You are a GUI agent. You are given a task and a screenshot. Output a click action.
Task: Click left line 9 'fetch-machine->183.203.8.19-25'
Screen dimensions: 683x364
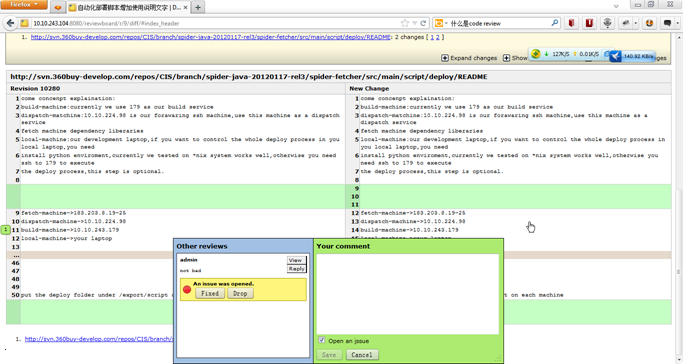73,213
